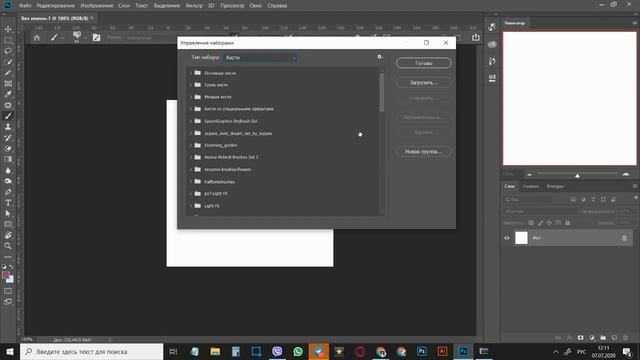The height and width of the screenshot is (360, 640).
Task: Toggle Quick Mask mode
Action: click(8, 291)
